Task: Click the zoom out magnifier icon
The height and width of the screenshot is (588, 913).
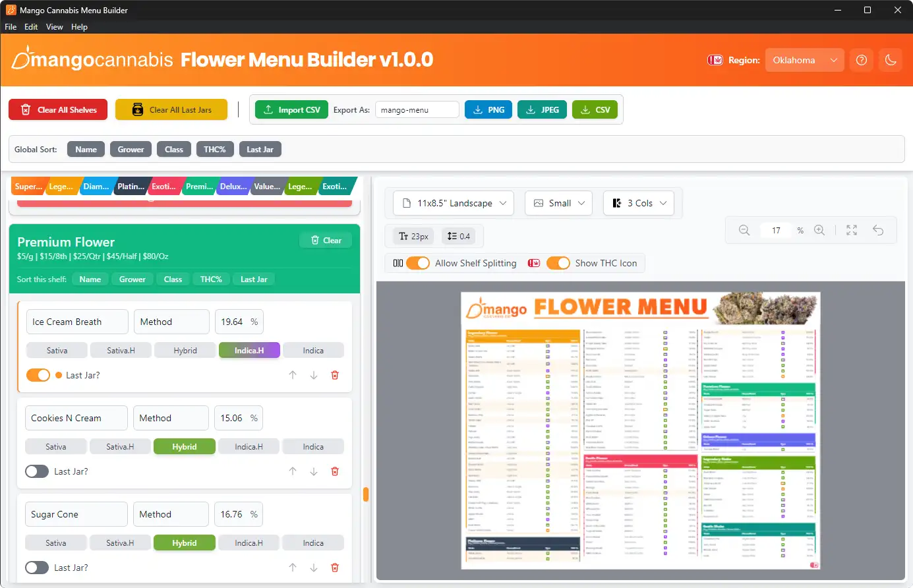Action: (744, 230)
